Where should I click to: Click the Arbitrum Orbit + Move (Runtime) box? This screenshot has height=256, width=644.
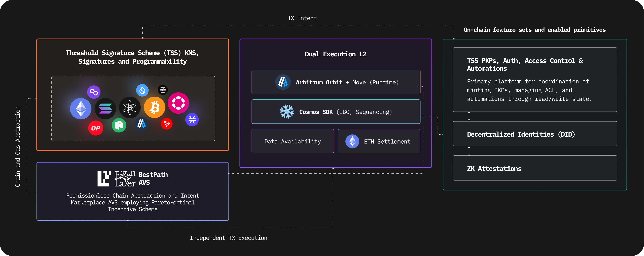coord(336,82)
